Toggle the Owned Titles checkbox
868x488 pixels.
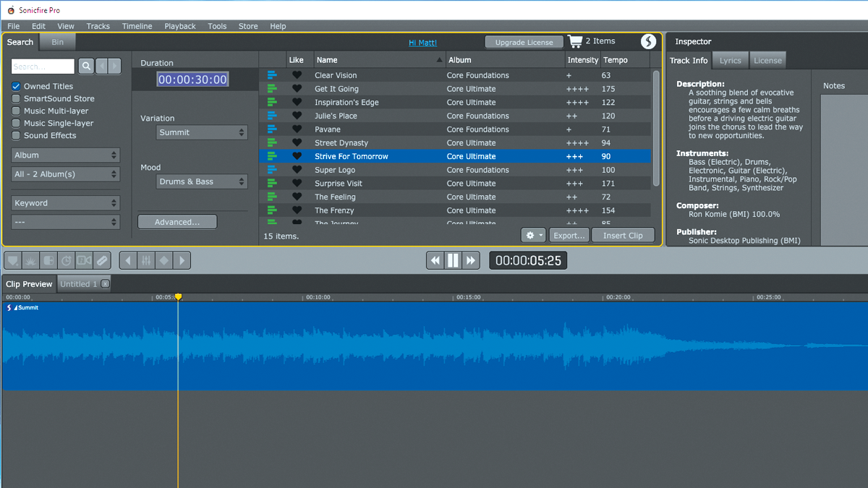pyautogui.click(x=16, y=86)
